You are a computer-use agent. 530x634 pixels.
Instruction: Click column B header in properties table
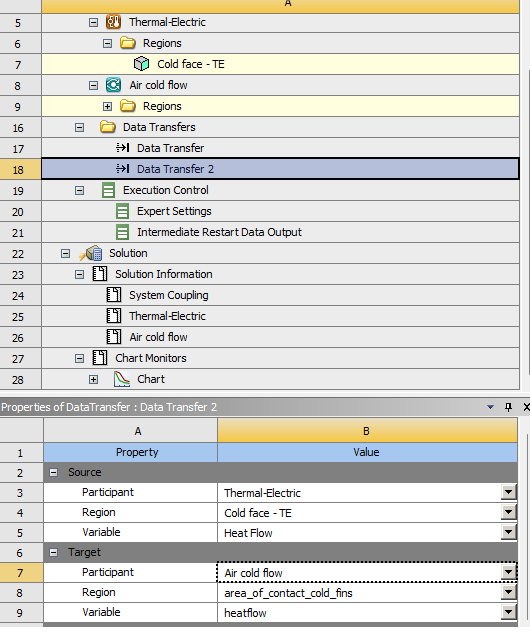pos(367,431)
